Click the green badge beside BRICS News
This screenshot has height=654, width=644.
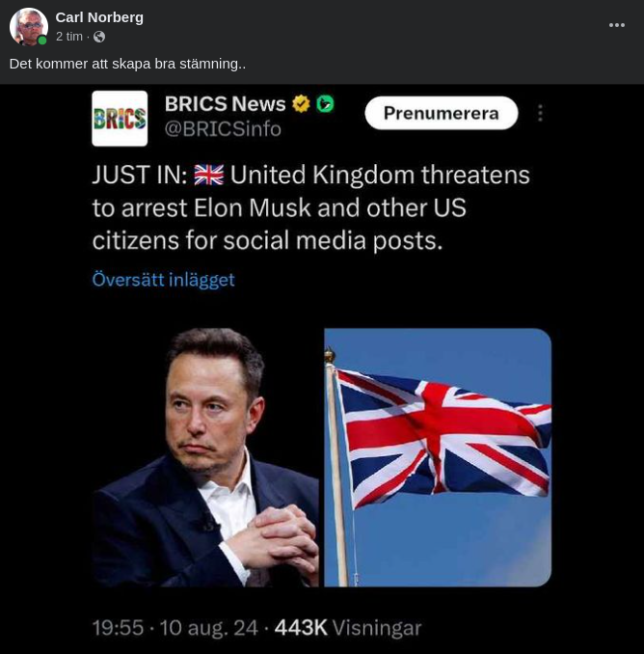325,104
